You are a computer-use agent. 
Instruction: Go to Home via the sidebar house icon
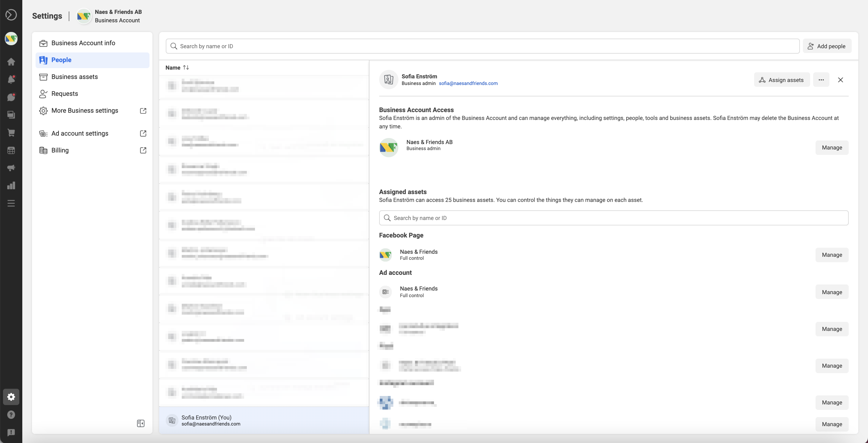pos(11,62)
